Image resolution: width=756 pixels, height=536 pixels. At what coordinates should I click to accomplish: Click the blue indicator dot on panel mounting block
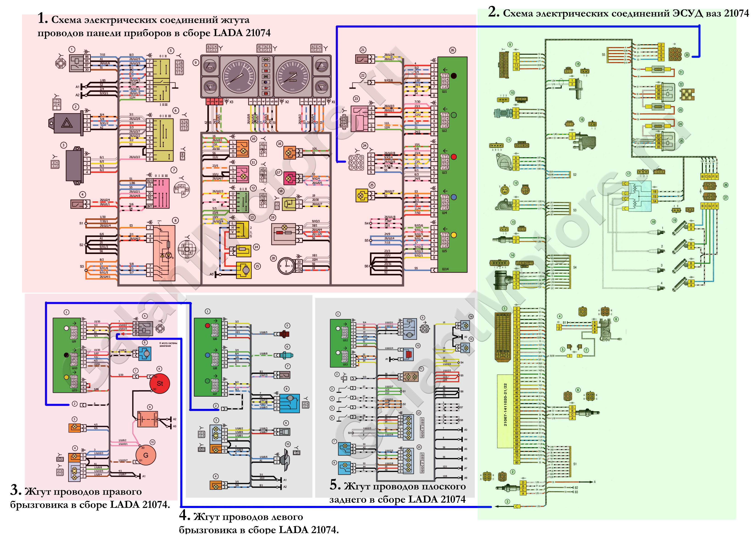[x=453, y=197]
